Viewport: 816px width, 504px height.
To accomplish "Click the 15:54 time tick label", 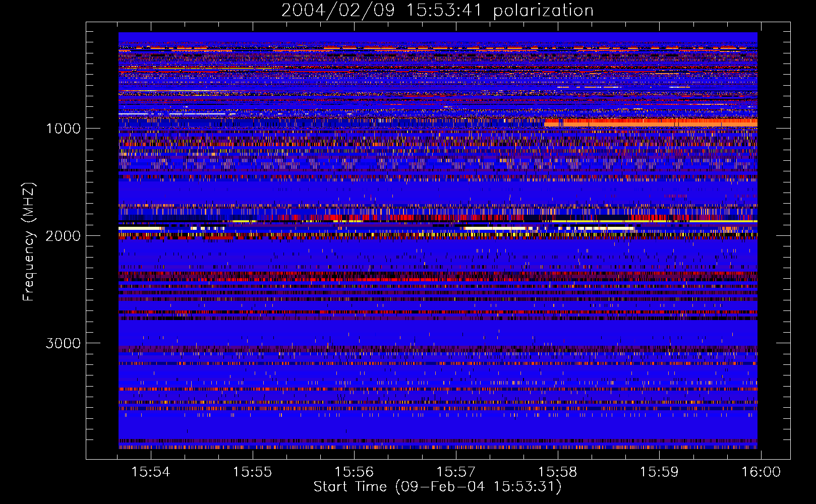I will click(x=151, y=472).
